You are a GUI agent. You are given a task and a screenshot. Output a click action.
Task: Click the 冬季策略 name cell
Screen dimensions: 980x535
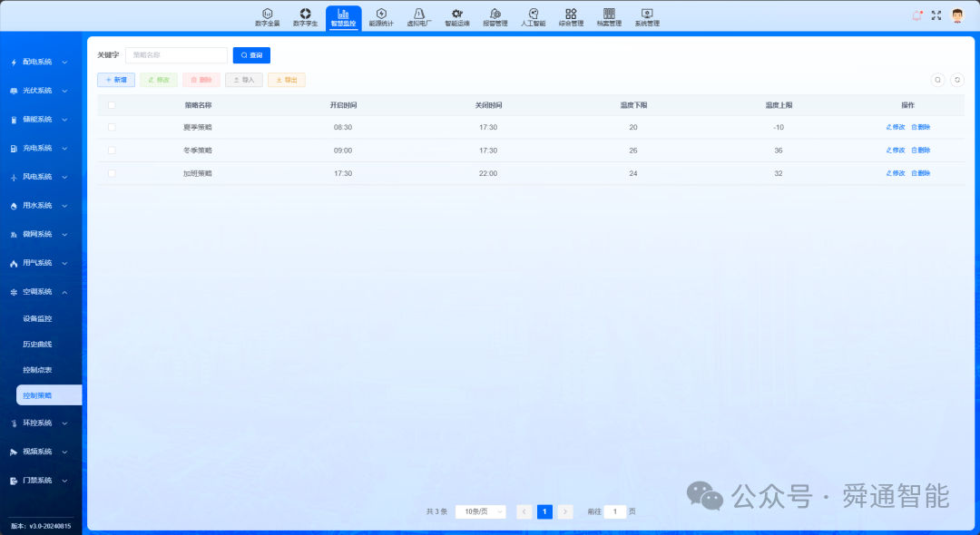(198, 151)
